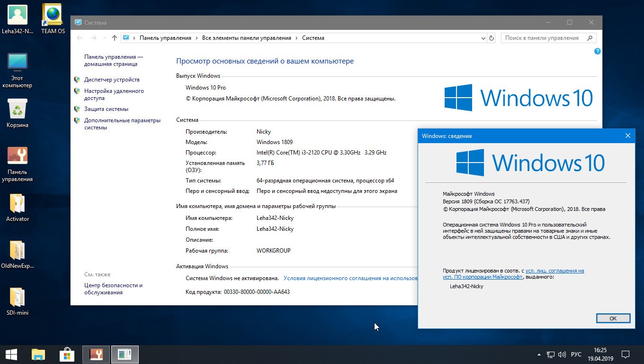Show hidden system tray icons
Screen dimensions: 644x364
[539, 355]
